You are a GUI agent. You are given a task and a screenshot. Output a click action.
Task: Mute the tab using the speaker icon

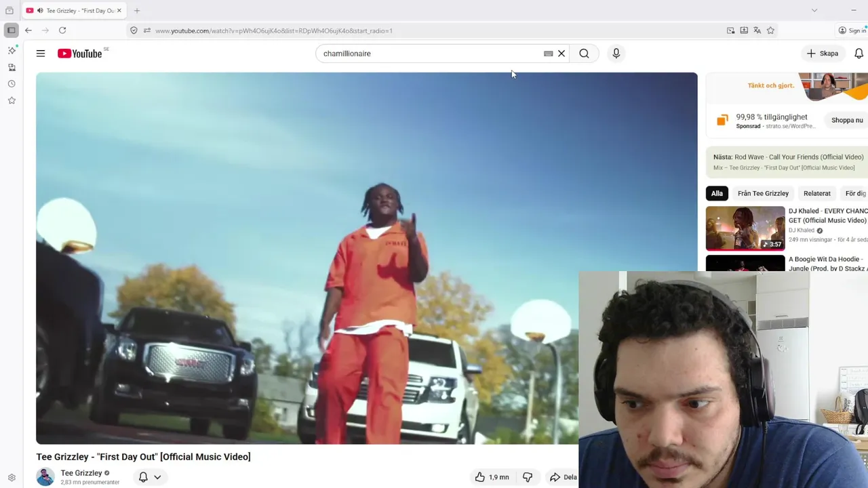40,11
